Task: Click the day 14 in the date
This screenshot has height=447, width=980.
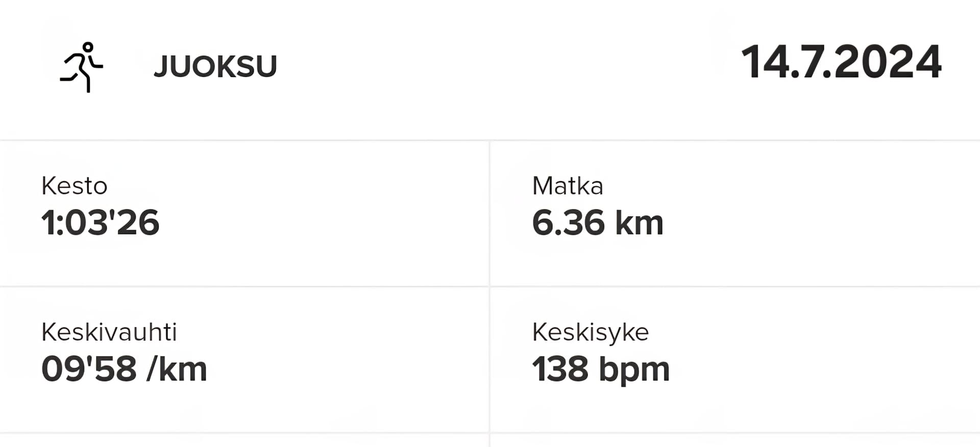Action: pyautogui.click(x=764, y=61)
